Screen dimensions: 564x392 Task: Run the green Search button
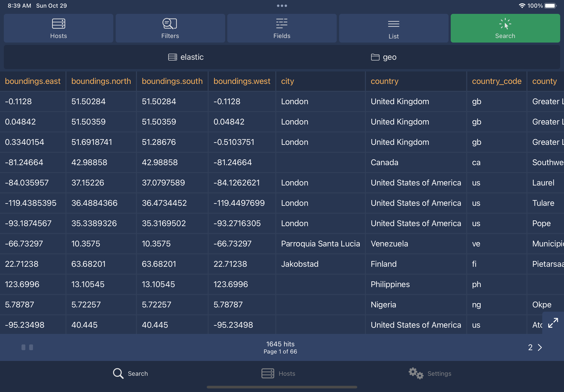click(x=505, y=28)
